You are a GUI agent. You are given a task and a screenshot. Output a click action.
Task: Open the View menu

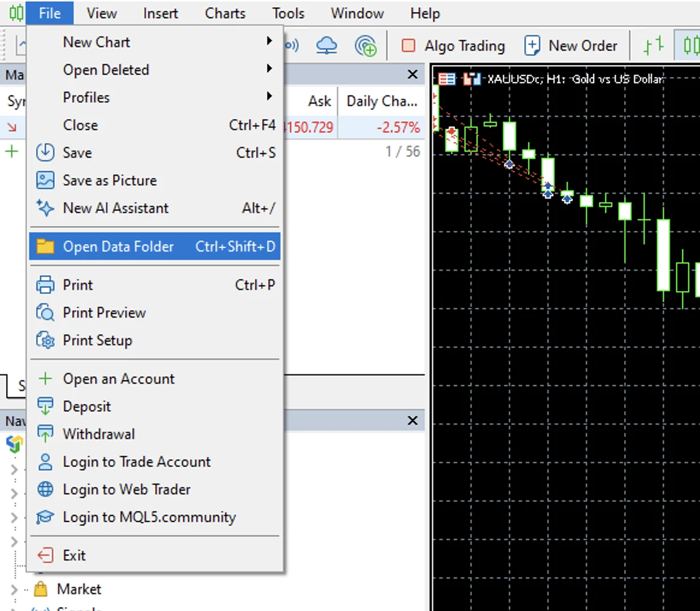[x=102, y=13]
